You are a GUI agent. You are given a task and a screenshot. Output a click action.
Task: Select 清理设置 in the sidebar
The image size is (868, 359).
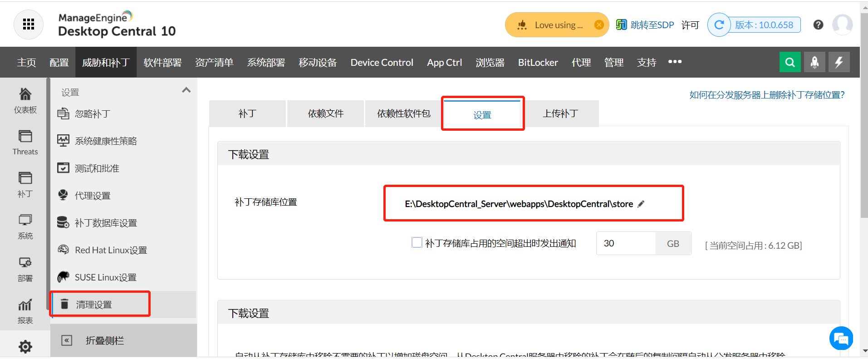[123, 305]
